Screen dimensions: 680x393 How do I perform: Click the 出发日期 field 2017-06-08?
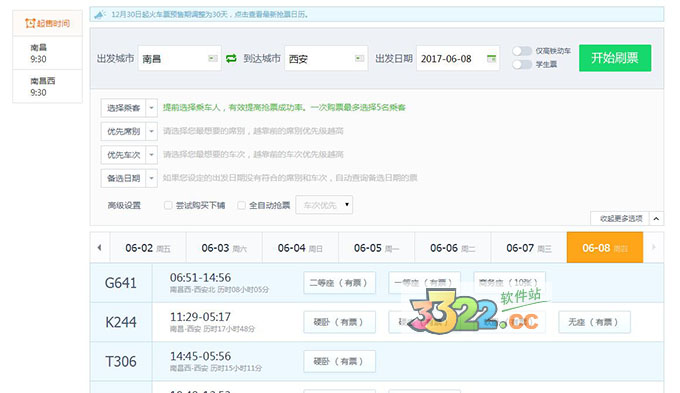(458, 58)
